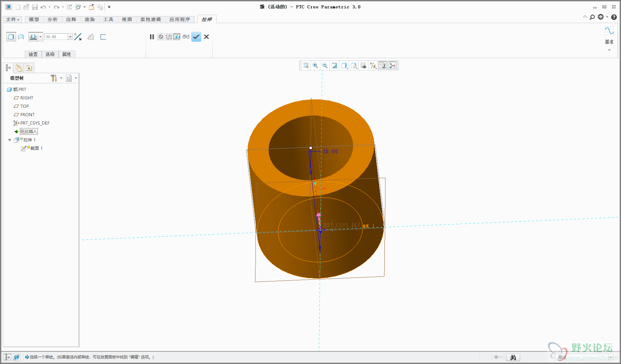Click the 30.00 depth value field
The height and width of the screenshot is (364, 621).
click(x=56, y=37)
